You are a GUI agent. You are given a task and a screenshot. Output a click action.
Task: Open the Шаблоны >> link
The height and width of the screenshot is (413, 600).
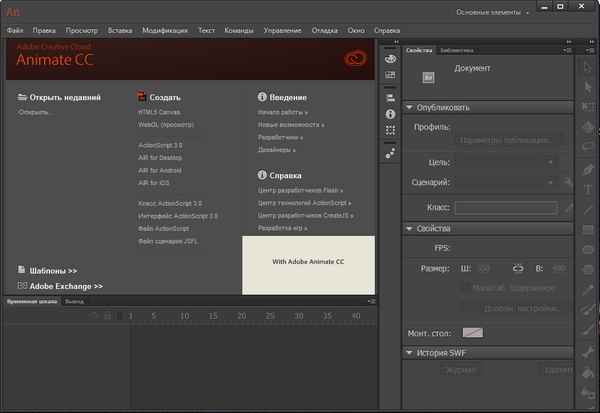point(53,271)
